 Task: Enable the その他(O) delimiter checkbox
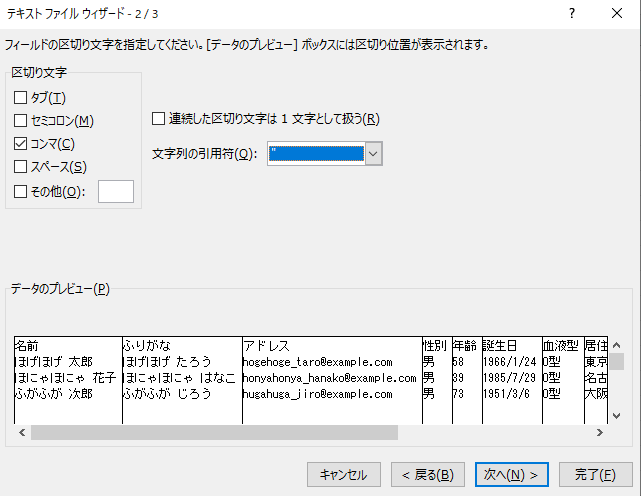click(20, 191)
